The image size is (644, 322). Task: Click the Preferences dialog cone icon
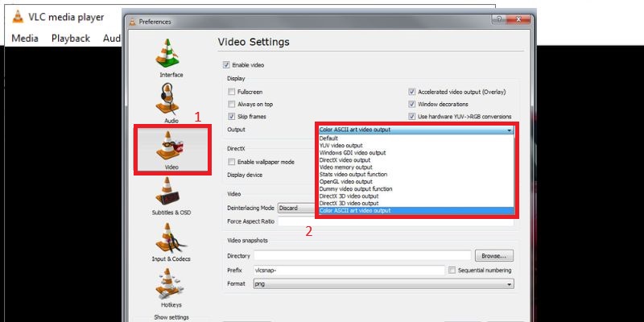(x=132, y=22)
